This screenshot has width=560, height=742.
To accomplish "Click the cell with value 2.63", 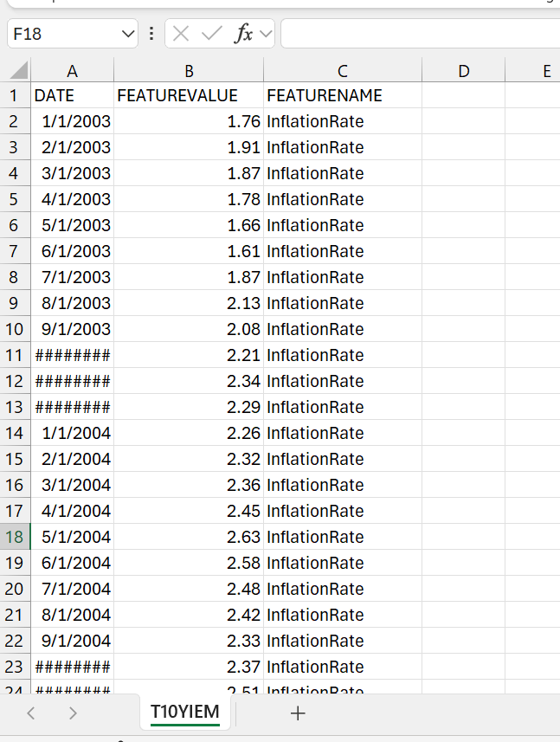I will [x=189, y=537].
